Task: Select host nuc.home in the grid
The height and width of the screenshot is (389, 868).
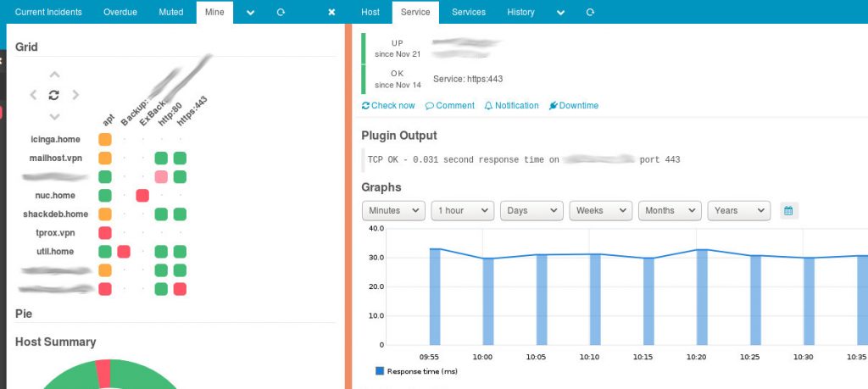Action: 55,195
